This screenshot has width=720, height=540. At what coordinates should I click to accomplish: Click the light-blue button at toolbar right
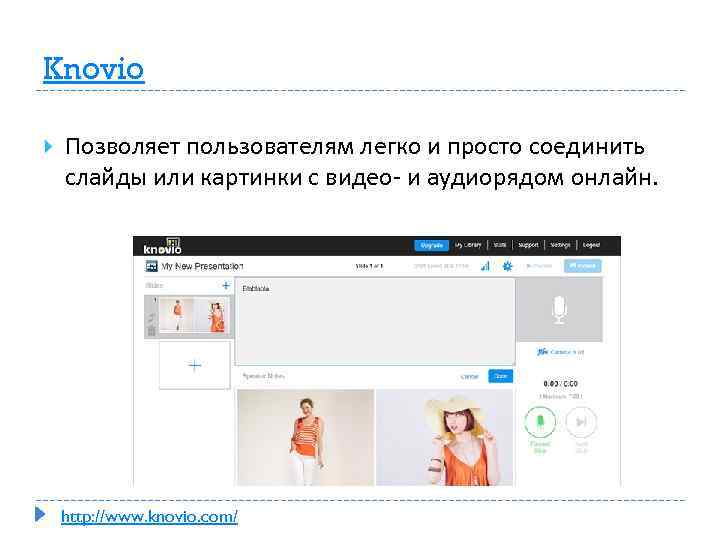pyautogui.click(x=582, y=266)
